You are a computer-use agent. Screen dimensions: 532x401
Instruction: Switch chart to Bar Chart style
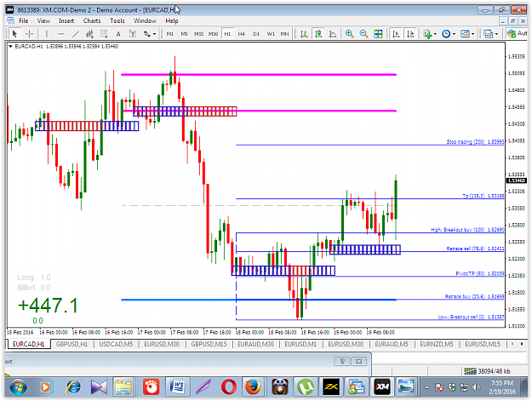coord(304,33)
